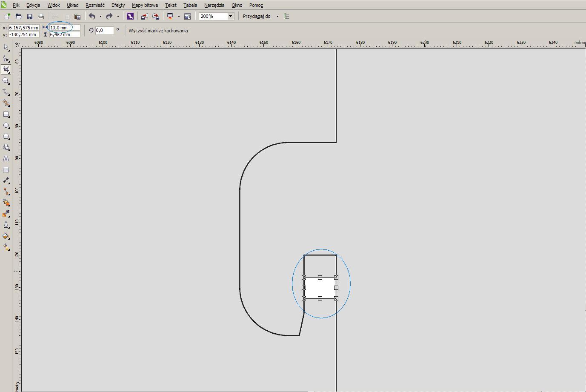This screenshot has width=586, height=392.
Task: Print the document
Action: pos(41,16)
